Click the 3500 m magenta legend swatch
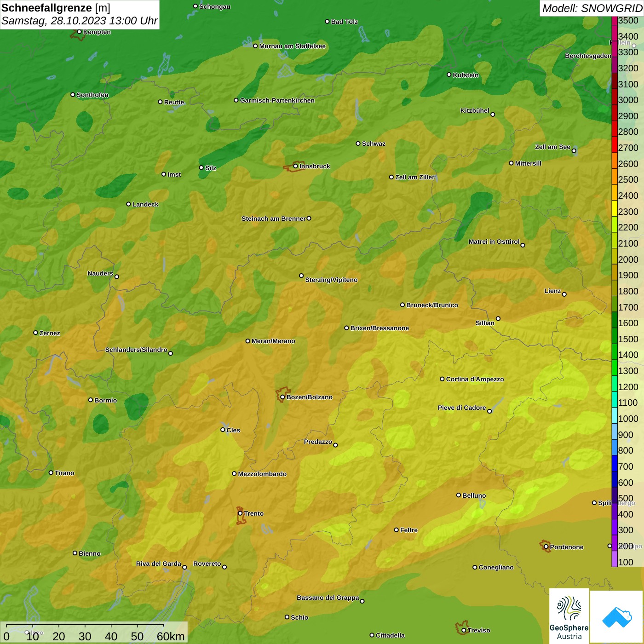Image resolution: width=644 pixels, height=644 pixels. tap(615, 21)
